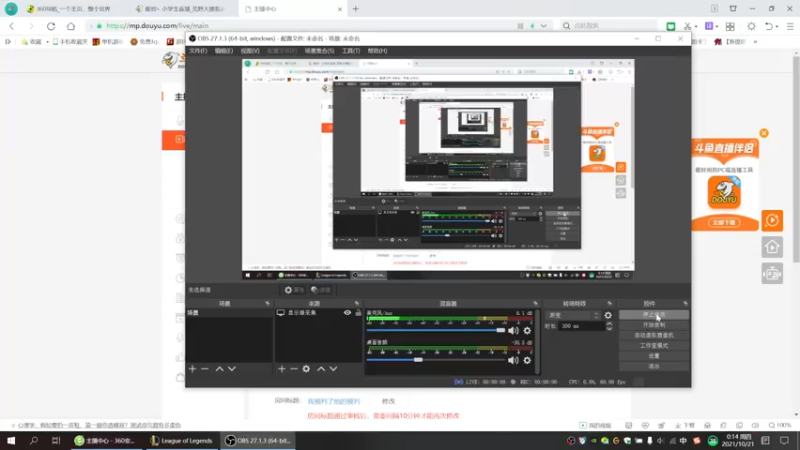Select the scene entry in scenes list

click(x=229, y=313)
